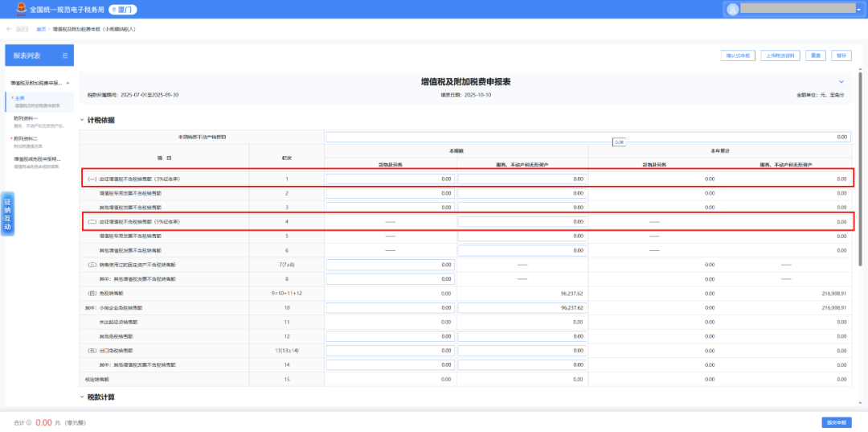
Task: Select 主表 in the report list
Action: coord(20,98)
